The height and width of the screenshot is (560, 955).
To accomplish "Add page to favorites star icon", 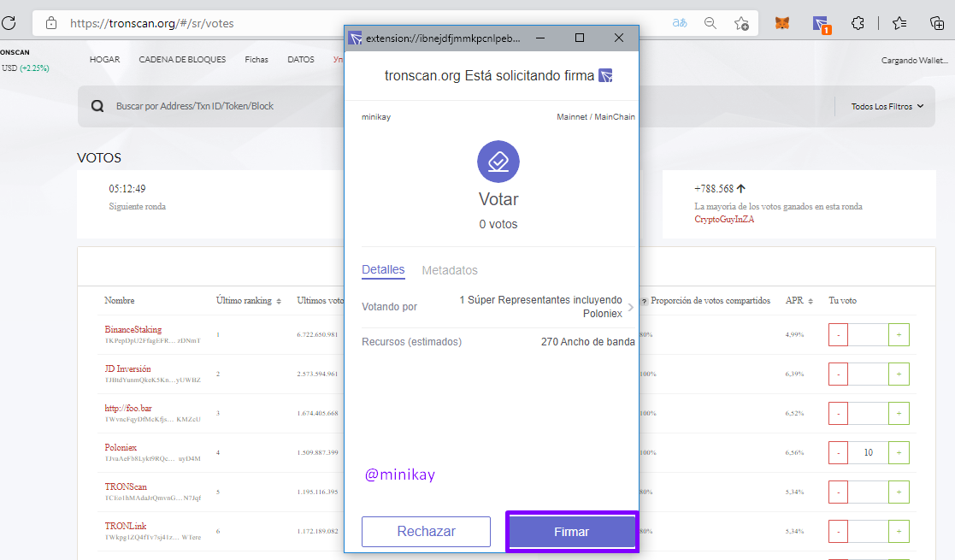I will (x=741, y=23).
